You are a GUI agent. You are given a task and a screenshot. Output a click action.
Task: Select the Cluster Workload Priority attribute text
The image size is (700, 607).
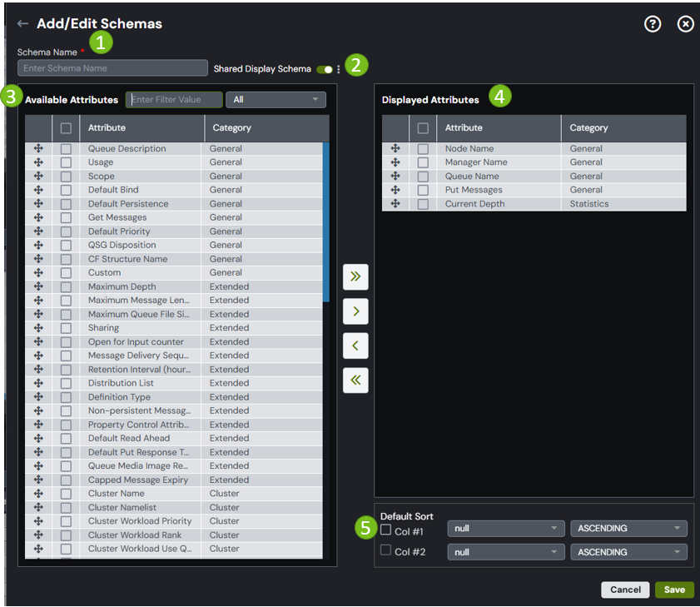(140, 521)
